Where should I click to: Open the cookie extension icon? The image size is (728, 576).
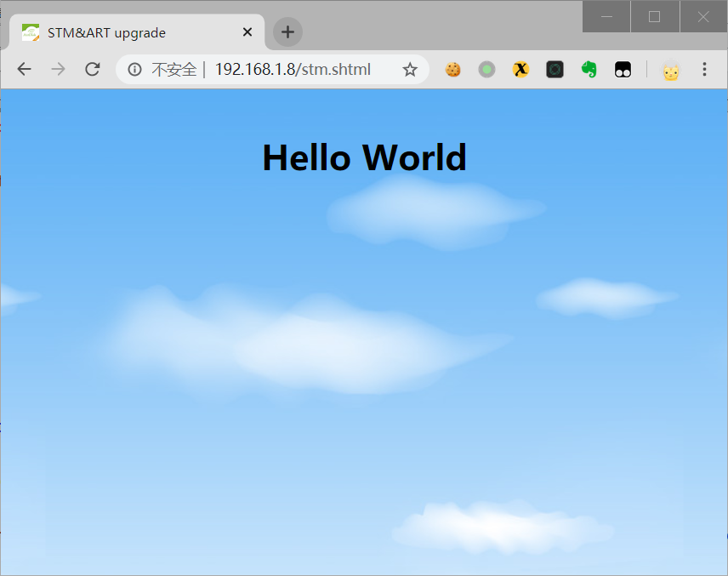coord(452,70)
